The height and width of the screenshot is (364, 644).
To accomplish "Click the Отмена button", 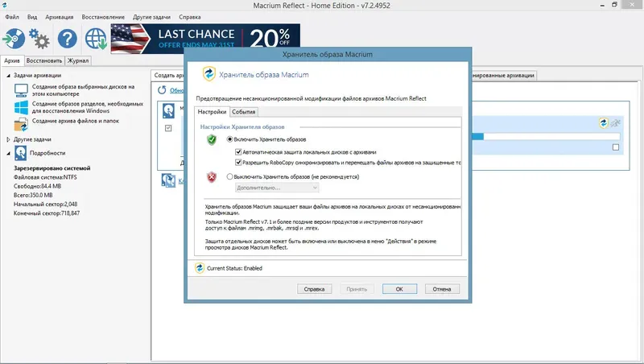I will point(442,289).
